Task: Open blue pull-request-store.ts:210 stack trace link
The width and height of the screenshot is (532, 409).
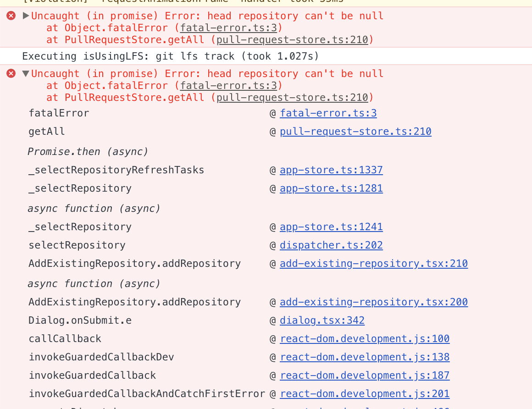Action: (355, 131)
